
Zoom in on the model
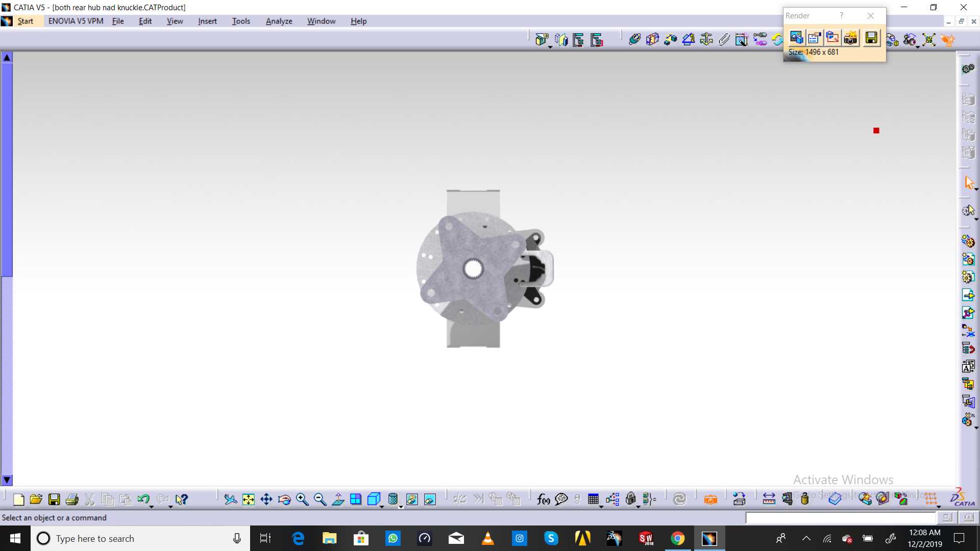[302, 499]
